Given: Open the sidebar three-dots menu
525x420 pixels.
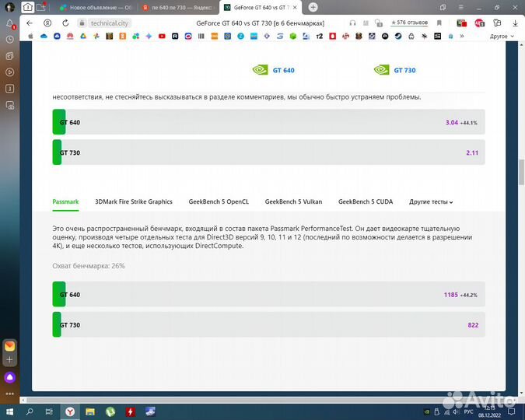Looking at the screenshot, I should coord(9,394).
